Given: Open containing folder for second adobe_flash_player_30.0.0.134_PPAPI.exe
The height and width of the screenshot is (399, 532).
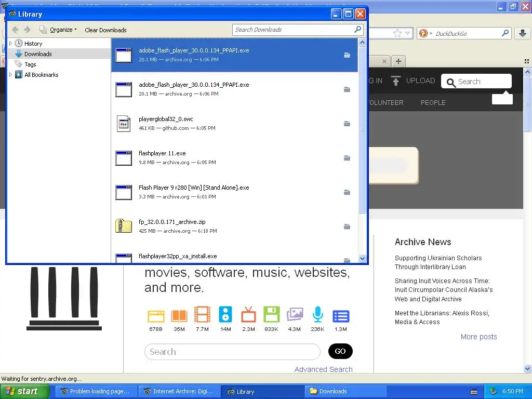Looking at the screenshot, I should click(x=347, y=89).
